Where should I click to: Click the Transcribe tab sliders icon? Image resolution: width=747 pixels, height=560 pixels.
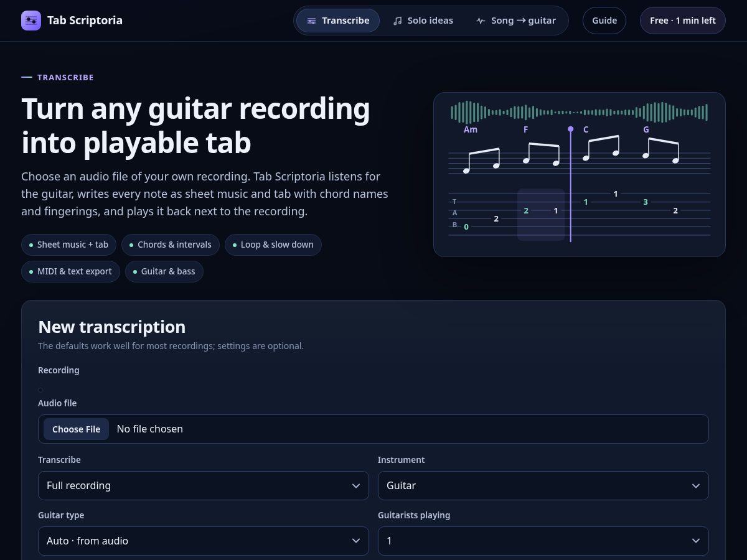coord(311,21)
